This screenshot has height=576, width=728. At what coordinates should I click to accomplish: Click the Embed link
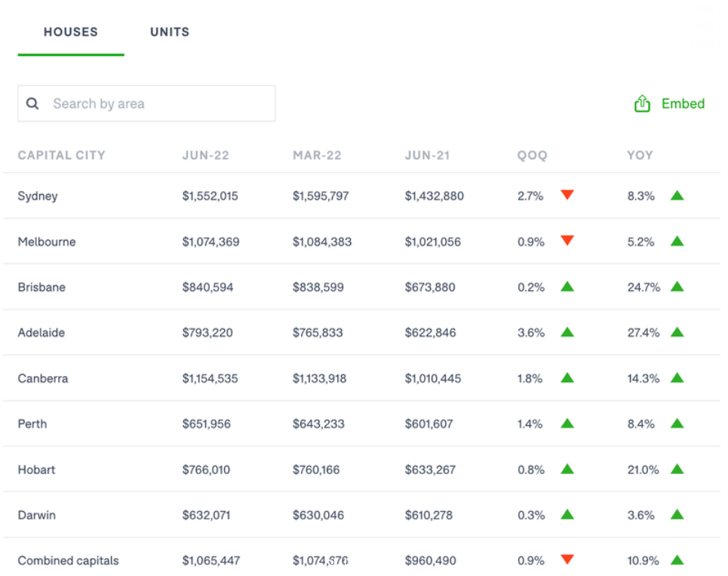(683, 103)
